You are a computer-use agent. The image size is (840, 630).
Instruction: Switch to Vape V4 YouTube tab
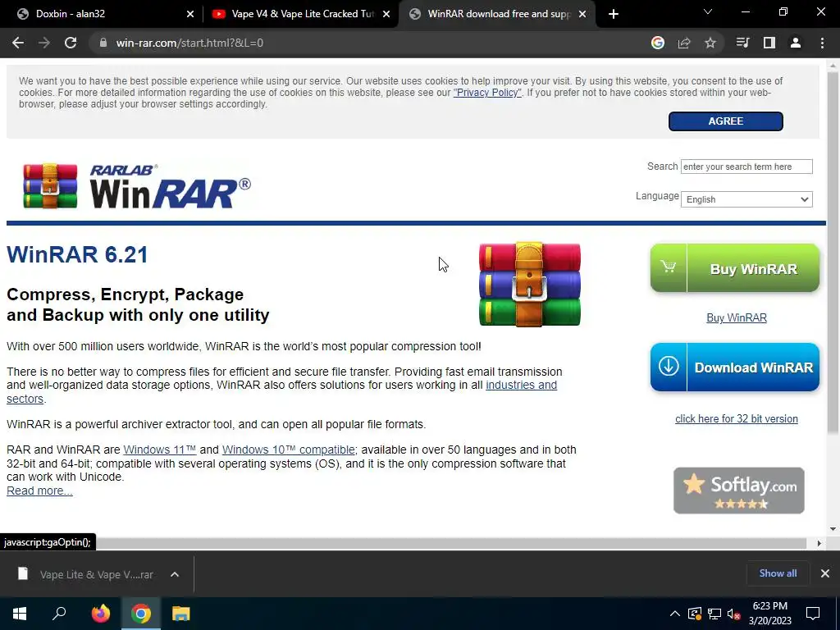point(300,14)
